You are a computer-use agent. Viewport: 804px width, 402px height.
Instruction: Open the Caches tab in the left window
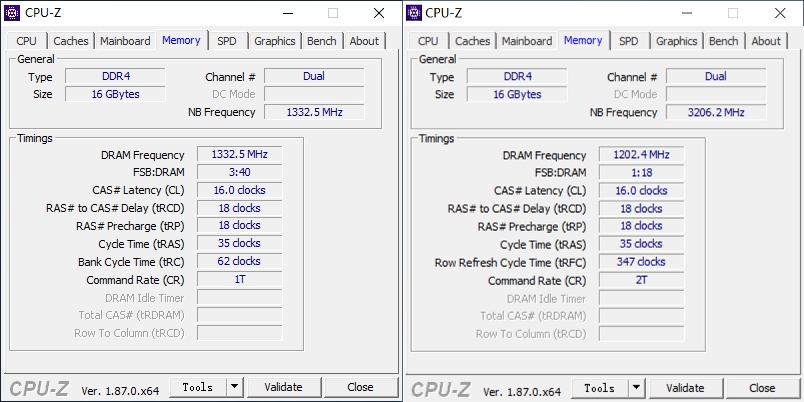[71, 41]
